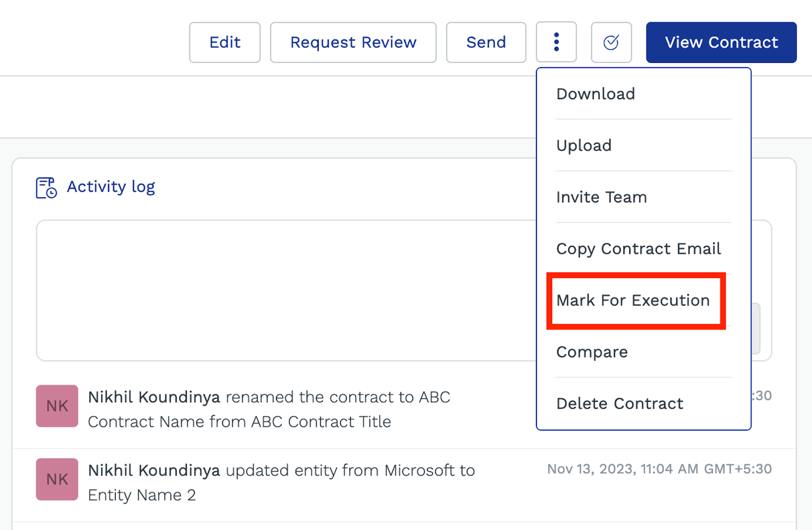Toggle the three-dot more options menu
Viewport: 812px width, 530px height.
coord(556,42)
